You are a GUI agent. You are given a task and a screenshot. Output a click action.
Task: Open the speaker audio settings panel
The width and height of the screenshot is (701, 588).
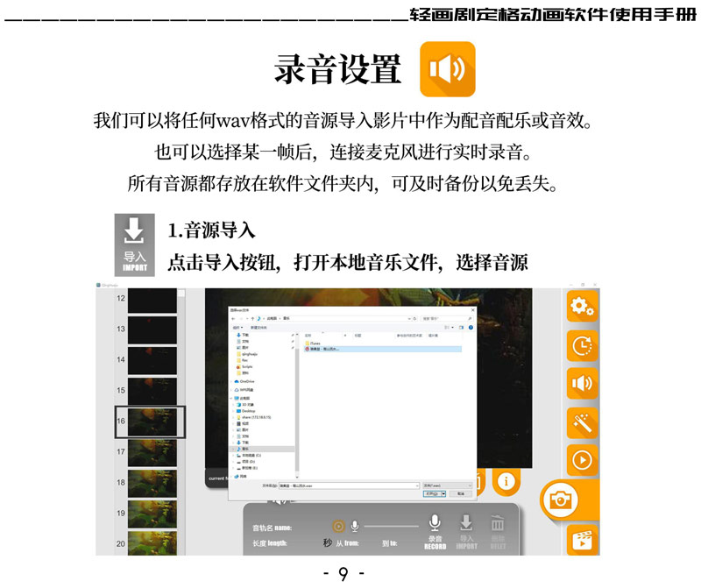tap(582, 383)
